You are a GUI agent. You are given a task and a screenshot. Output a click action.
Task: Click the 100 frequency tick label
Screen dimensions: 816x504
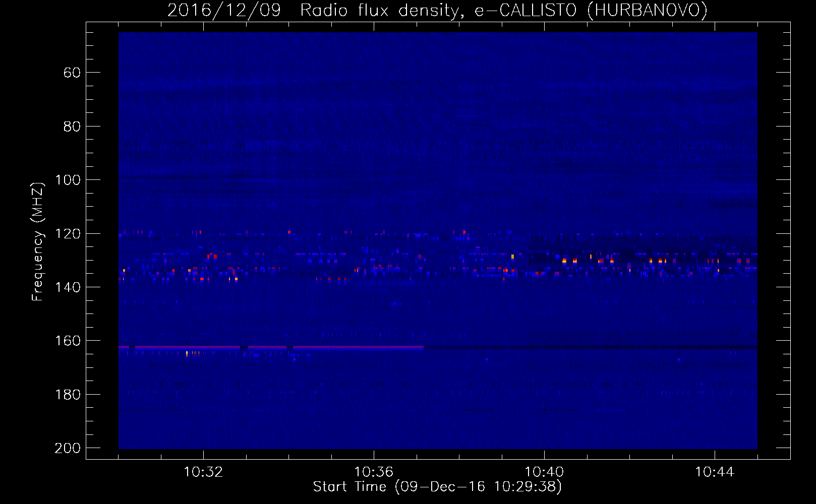pyautogui.click(x=68, y=180)
